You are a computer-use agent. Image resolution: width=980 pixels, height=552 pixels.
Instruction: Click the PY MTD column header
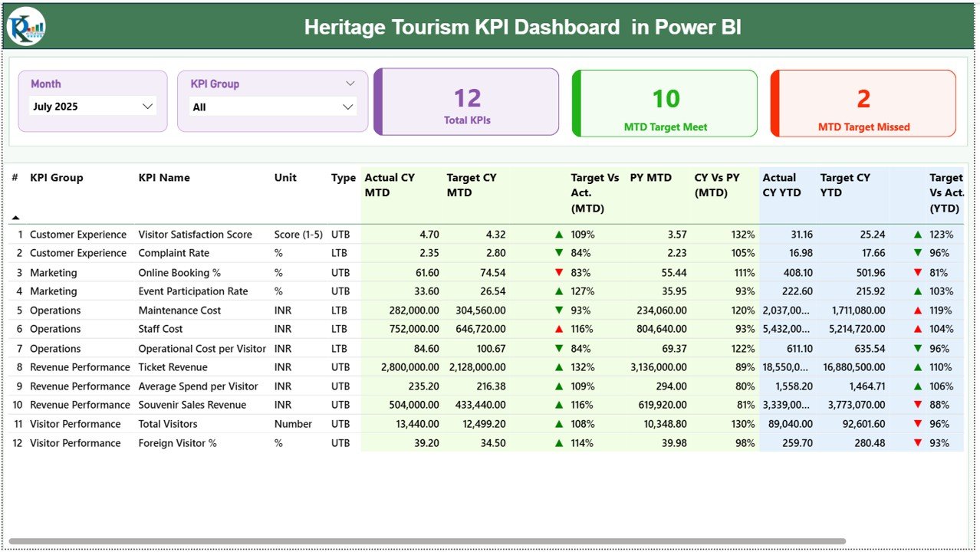click(x=650, y=178)
